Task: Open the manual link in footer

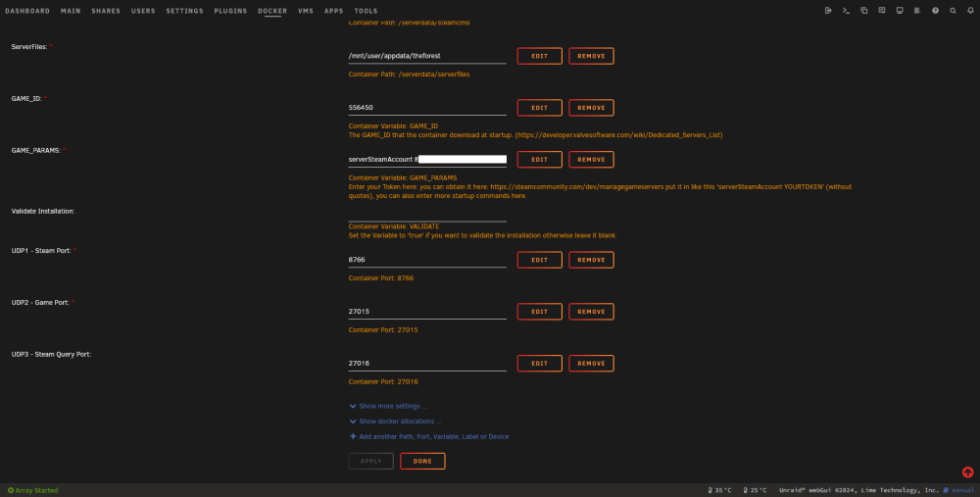Action: tap(959, 491)
